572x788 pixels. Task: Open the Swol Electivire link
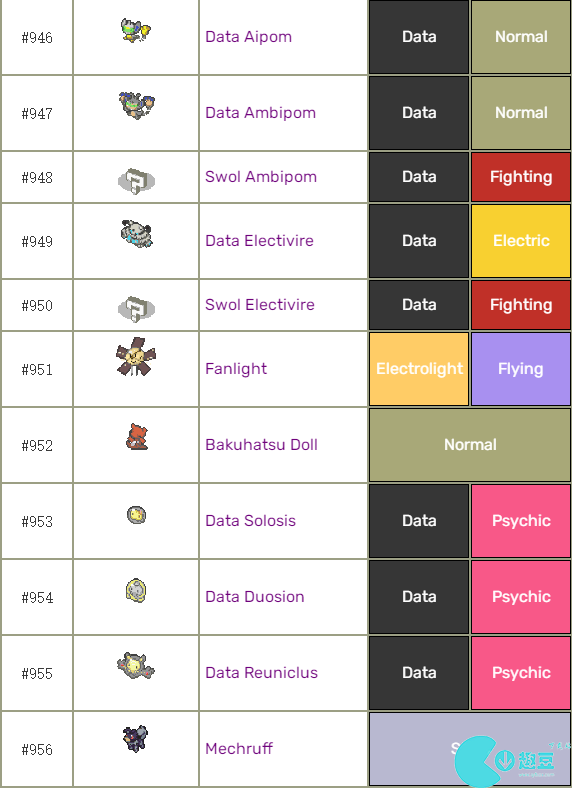pos(259,305)
